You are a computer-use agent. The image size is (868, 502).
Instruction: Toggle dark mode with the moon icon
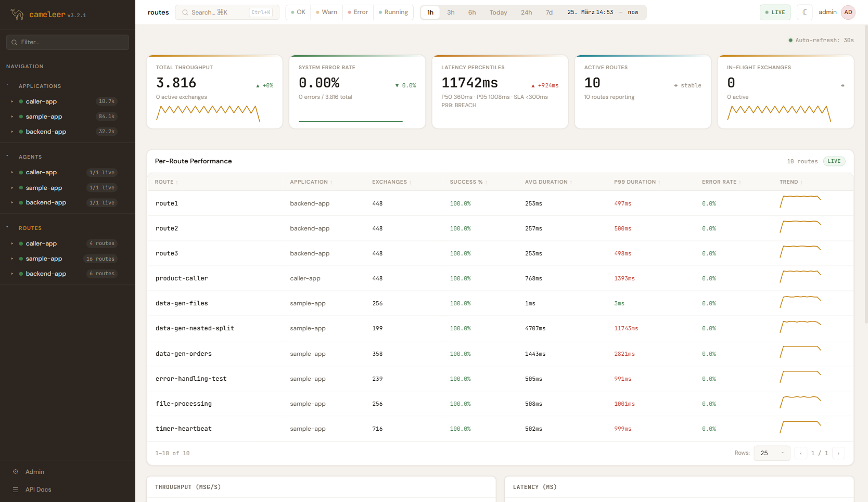tap(805, 12)
